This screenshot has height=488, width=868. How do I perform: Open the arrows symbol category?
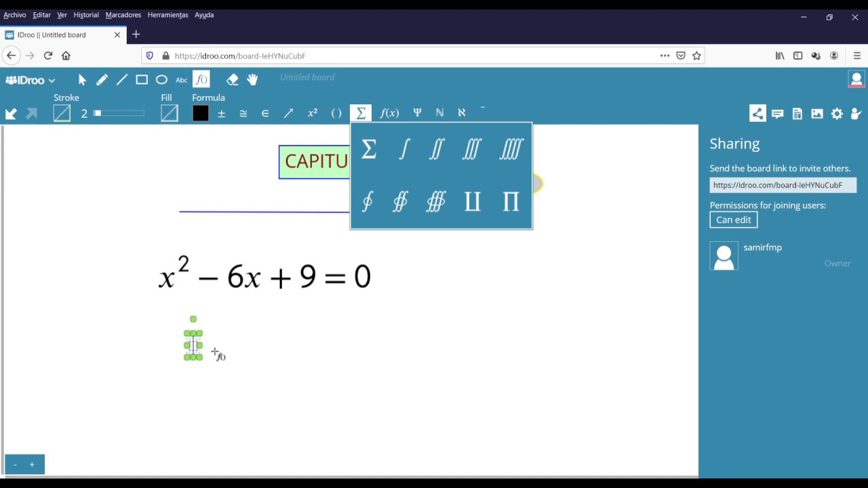(x=288, y=113)
